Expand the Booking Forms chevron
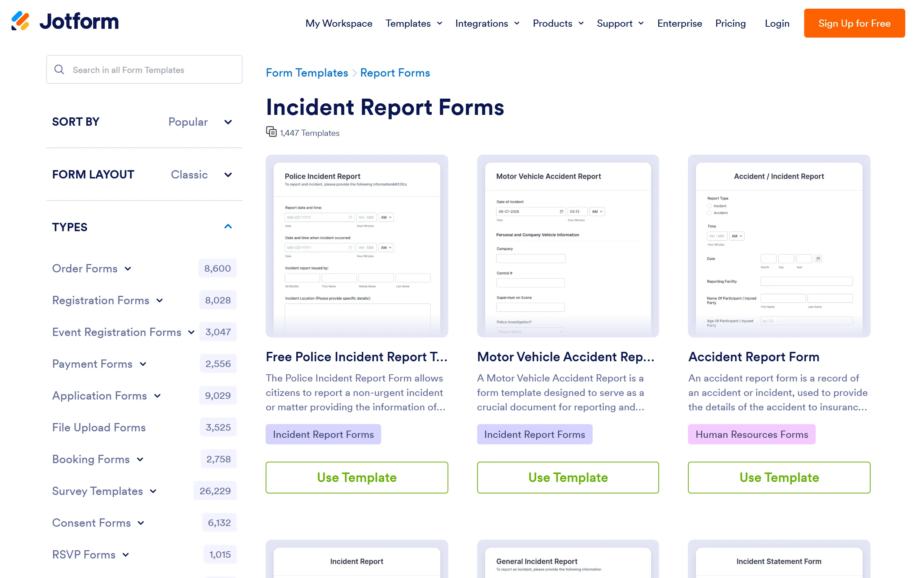Viewport: 924px width, 578px height. 140,459
